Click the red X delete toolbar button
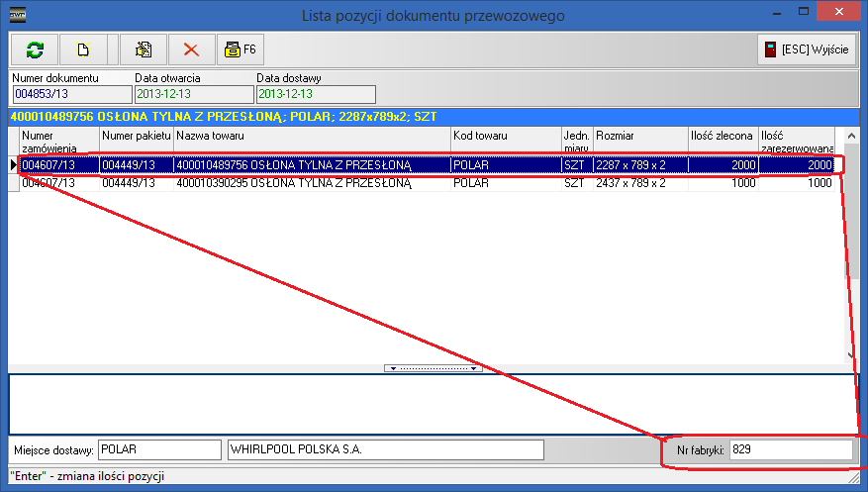The height and width of the screenshot is (492, 868). pyautogui.click(x=192, y=49)
